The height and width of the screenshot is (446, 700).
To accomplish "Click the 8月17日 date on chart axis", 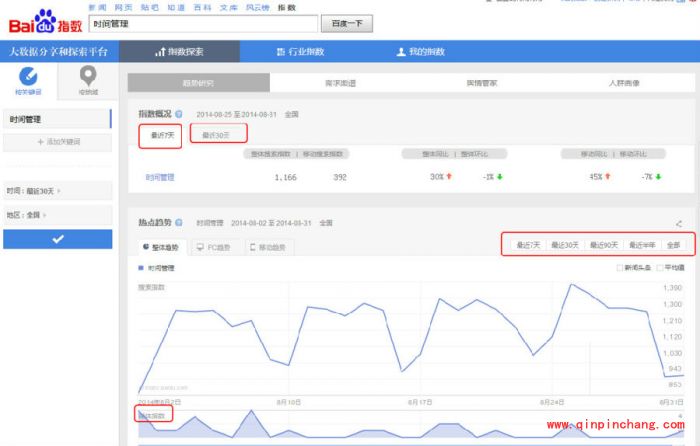I will pyautogui.click(x=420, y=402).
